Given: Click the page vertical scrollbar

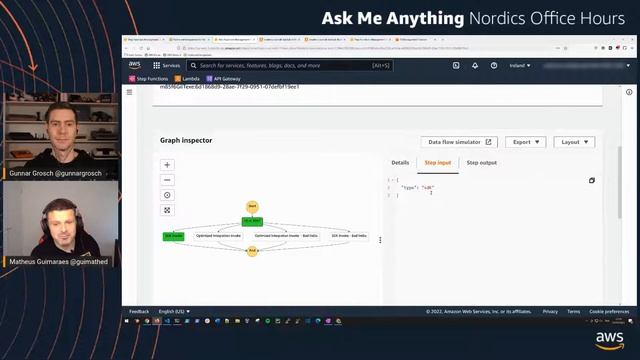Looking at the screenshot, I should (620, 182).
